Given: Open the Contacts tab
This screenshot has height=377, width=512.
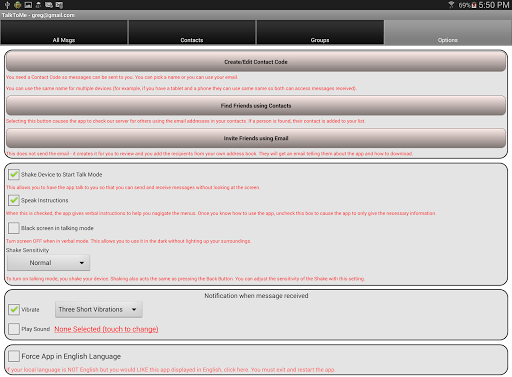Looking at the screenshot, I should (x=192, y=32).
